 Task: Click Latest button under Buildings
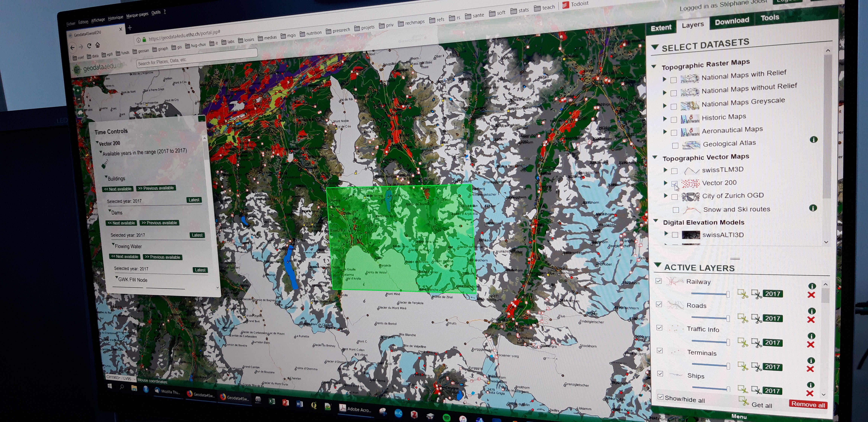(194, 200)
